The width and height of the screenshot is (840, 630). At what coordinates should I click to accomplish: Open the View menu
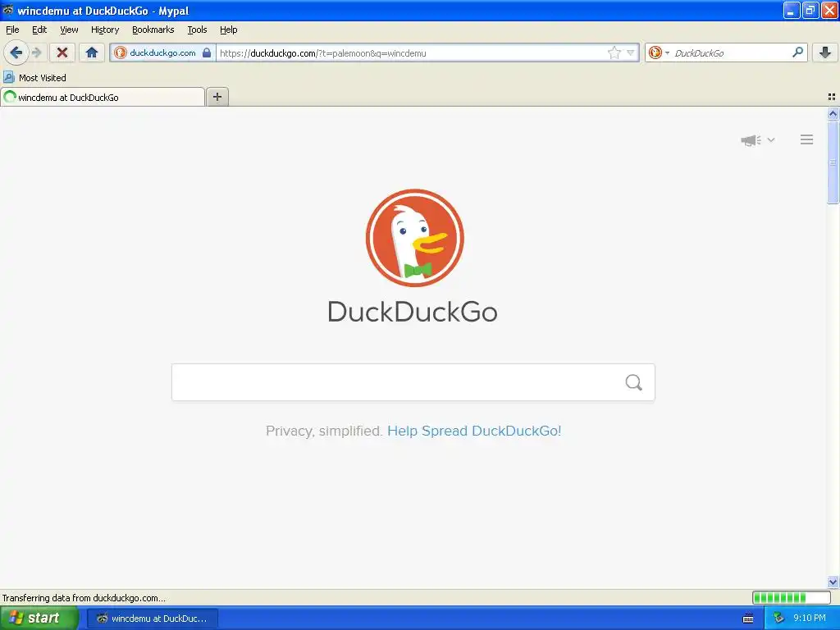click(69, 30)
